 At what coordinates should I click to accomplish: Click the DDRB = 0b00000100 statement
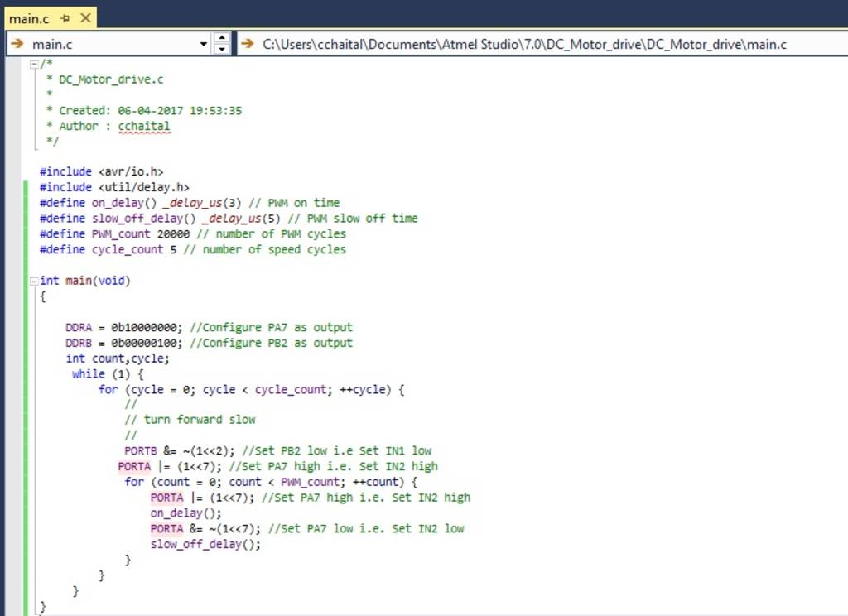pyautogui.click(x=124, y=344)
